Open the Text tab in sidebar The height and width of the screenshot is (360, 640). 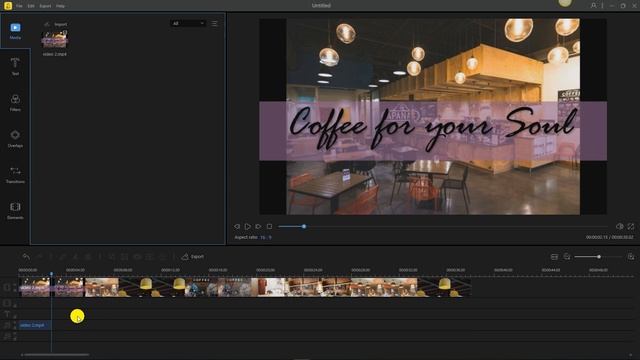(15, 66)
